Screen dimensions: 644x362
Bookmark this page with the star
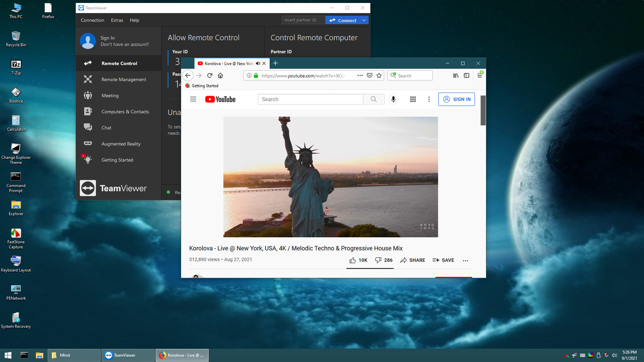379,75
